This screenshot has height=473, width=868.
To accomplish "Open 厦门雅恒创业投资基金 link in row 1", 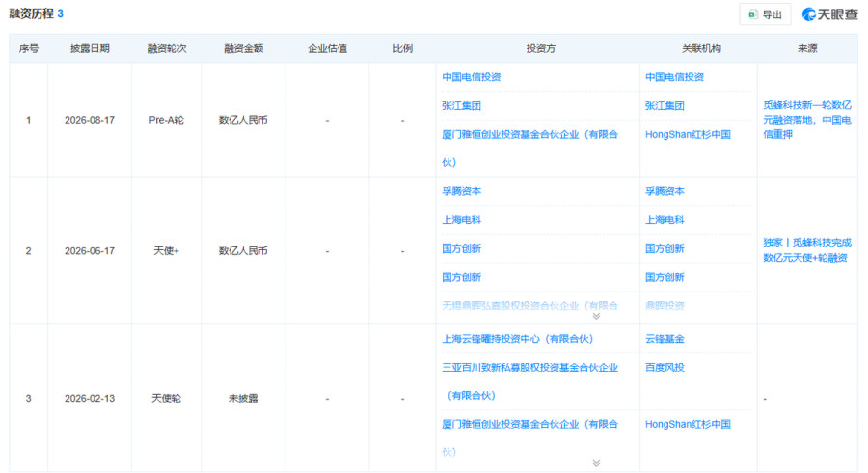I will point(529,148).
